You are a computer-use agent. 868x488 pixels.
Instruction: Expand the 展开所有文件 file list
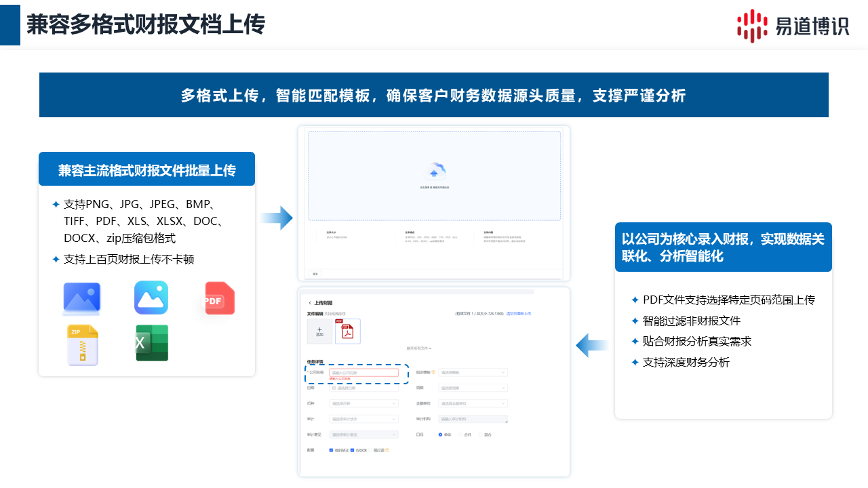419,348
